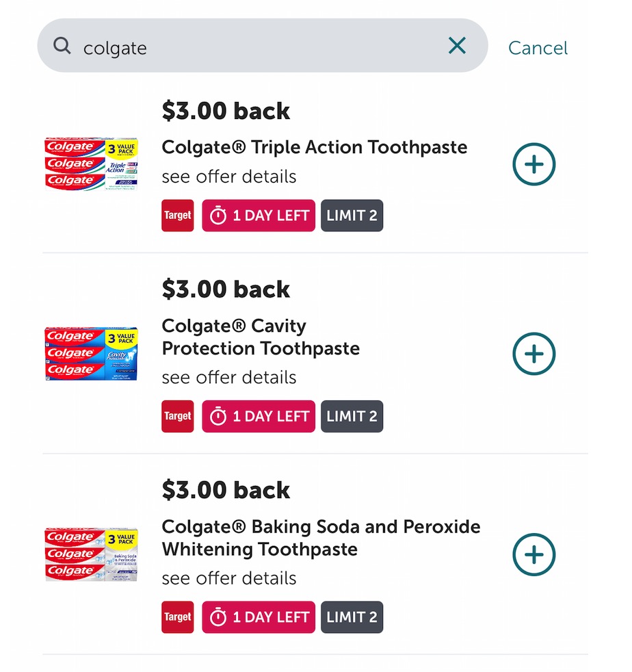Screen dimensions: 632x672
Task: Click '1 DAY LEFT' timer on the Cavity Protection offer
Action: coord(259,416)
